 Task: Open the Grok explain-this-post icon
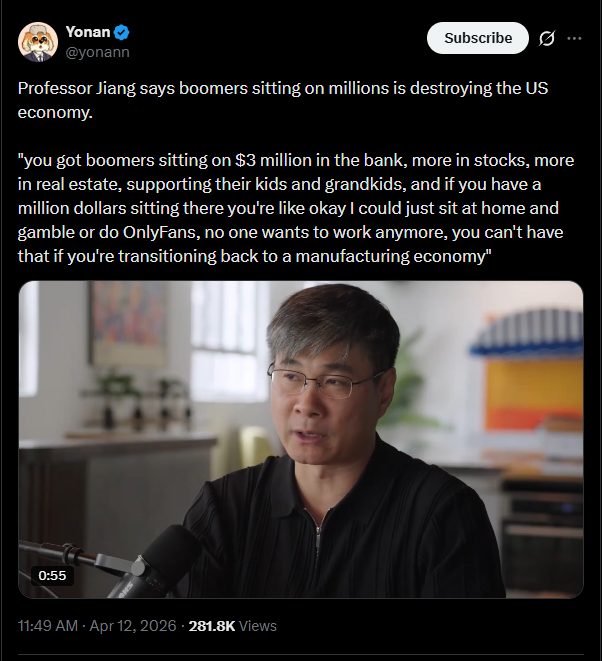(x=547, y=38)
